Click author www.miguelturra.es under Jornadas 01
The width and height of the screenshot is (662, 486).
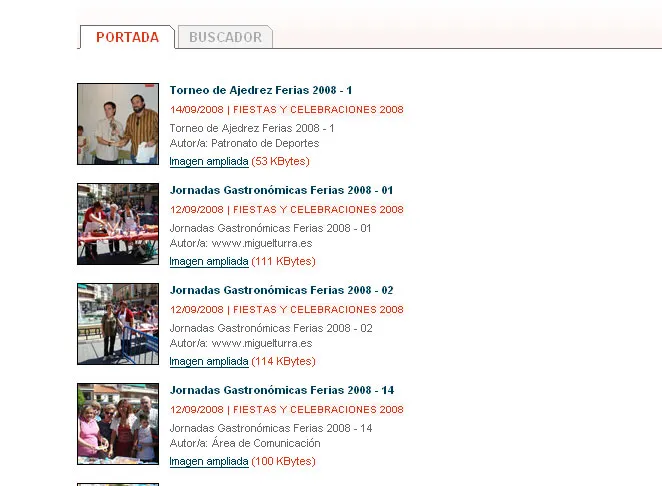(262, 243)
